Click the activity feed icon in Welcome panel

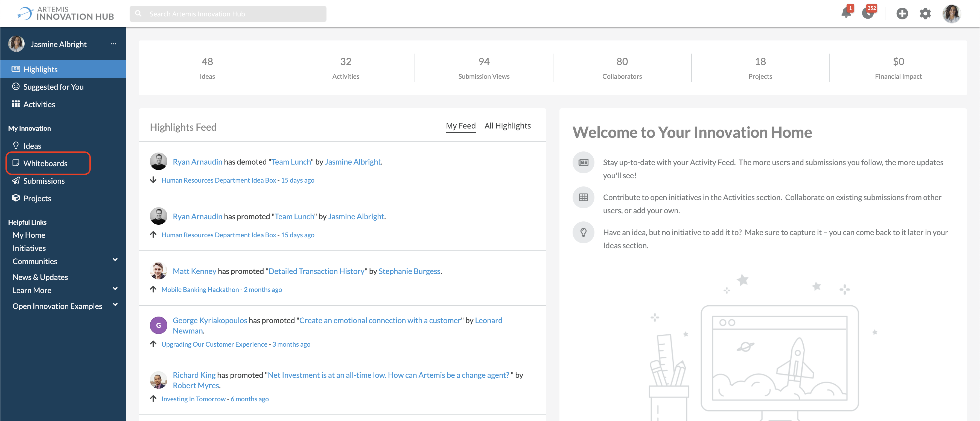[583, 162]
